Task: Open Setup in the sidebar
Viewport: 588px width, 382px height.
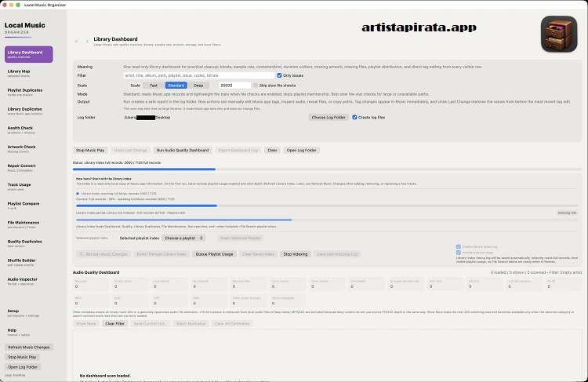Action: [29, 313]
